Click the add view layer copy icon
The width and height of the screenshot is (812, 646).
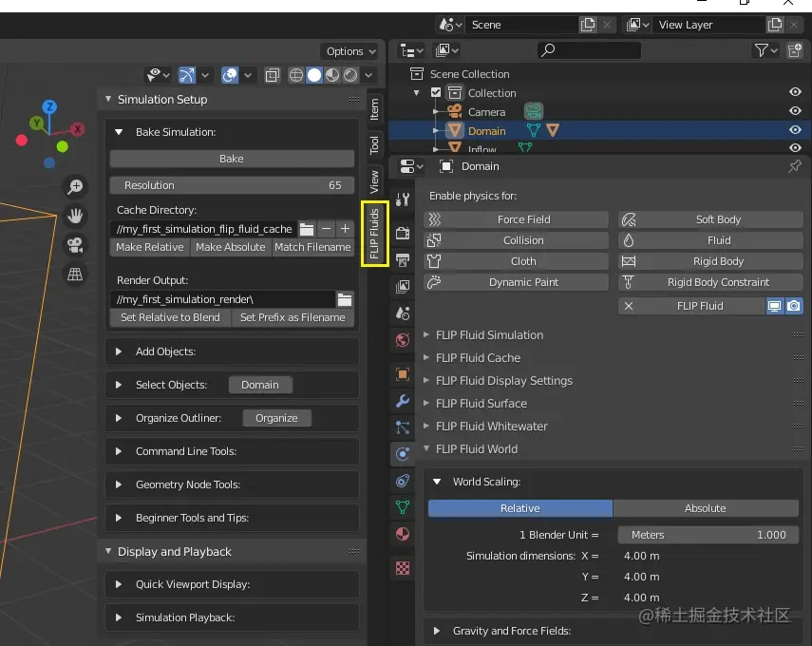pyautogui.click(x=775, y=25)
